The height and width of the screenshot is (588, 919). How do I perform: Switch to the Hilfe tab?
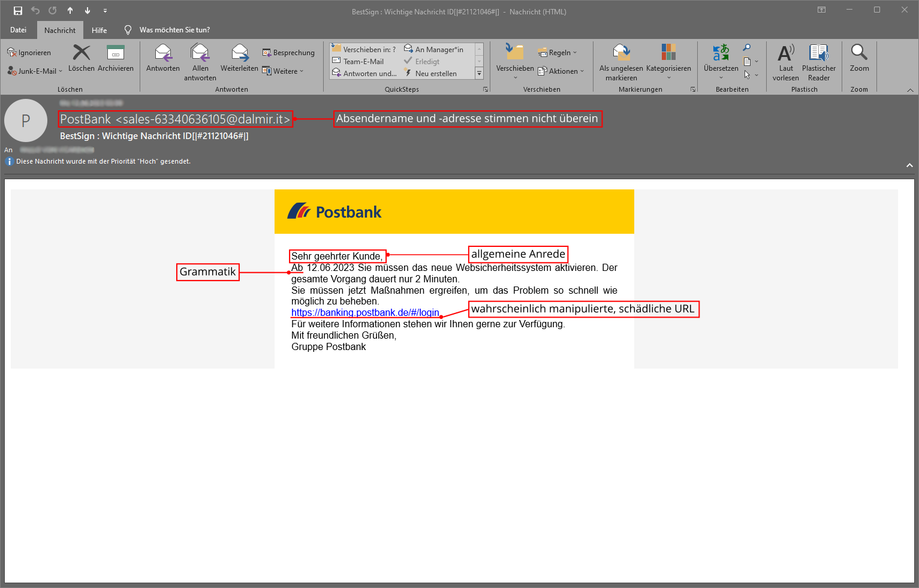[100, 30]
